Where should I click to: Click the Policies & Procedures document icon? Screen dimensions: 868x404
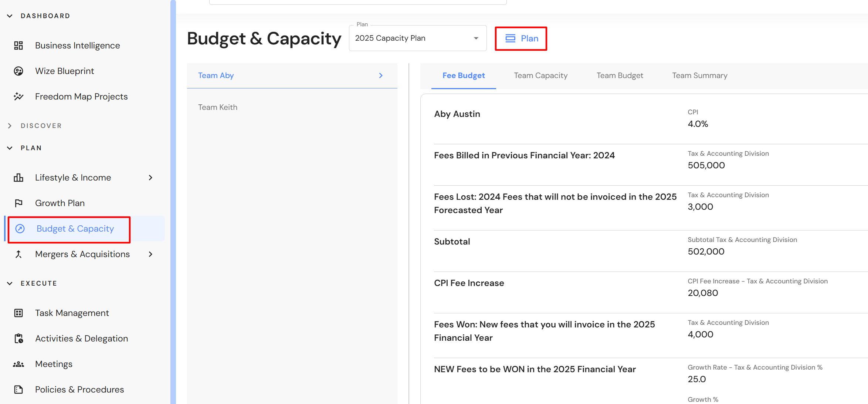click(x=18, y=390)
